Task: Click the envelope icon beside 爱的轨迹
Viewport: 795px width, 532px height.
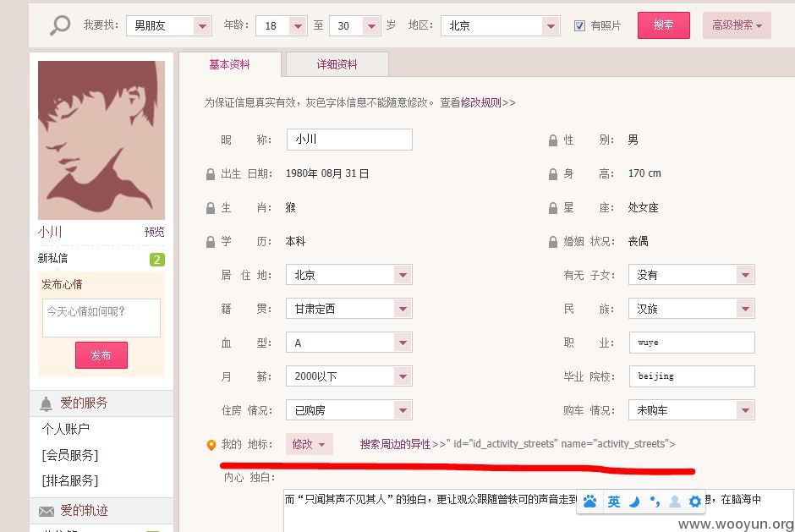Action: click(x=47, y=511)
